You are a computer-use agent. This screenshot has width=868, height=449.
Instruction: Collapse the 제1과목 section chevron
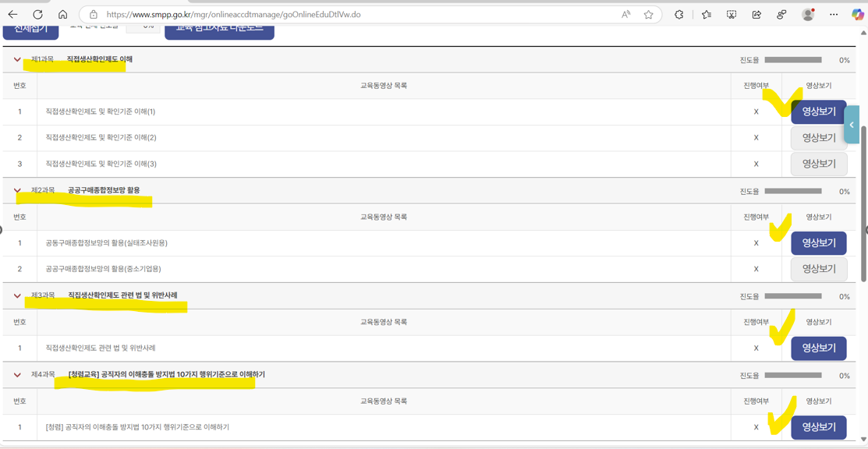17,59
